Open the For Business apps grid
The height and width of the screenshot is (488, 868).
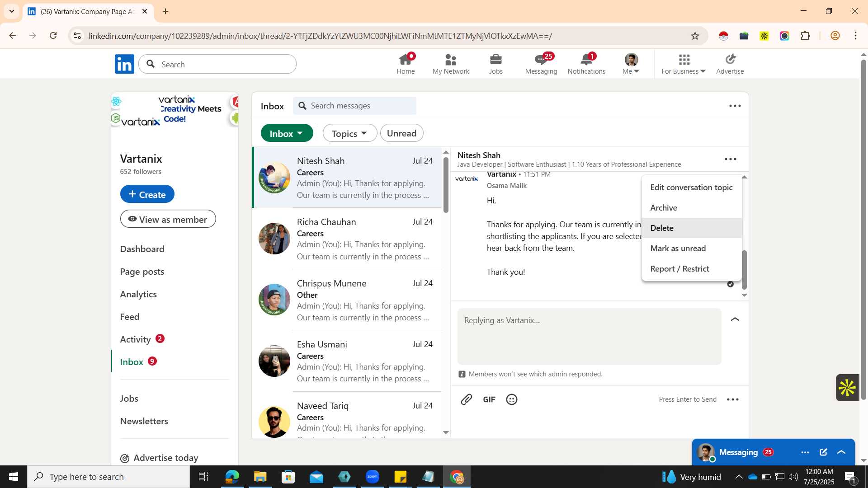click(x=684, y=64)
